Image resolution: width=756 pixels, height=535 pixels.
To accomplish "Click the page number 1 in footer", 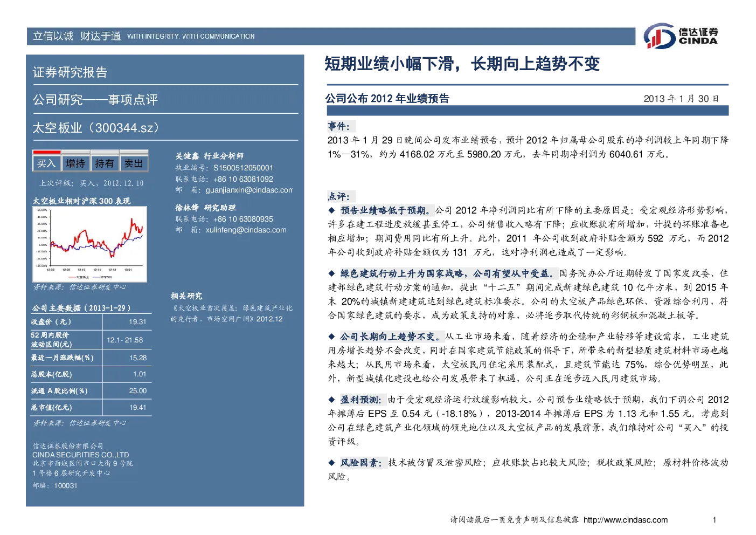I will [715, 520].
